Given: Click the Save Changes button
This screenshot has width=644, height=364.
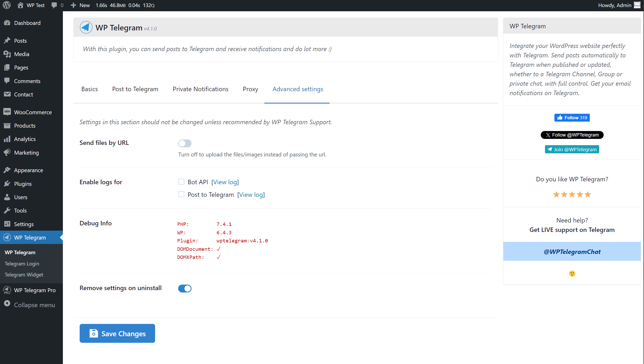Looking at the screenshot, I should click(x=117, y=333).
